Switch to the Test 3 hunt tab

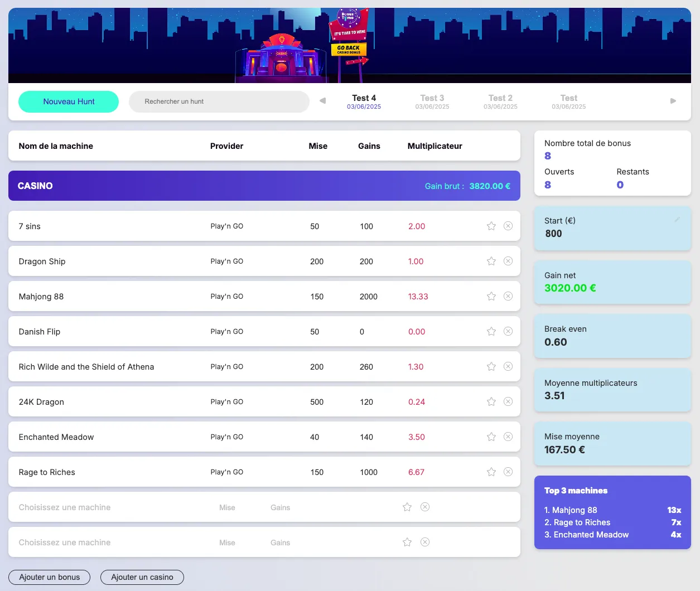[432, 101]
